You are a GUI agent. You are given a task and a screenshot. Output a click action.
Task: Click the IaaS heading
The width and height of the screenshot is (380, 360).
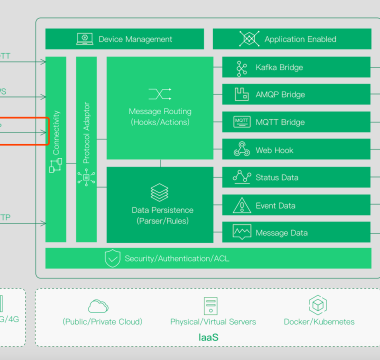tap(208, 337)
